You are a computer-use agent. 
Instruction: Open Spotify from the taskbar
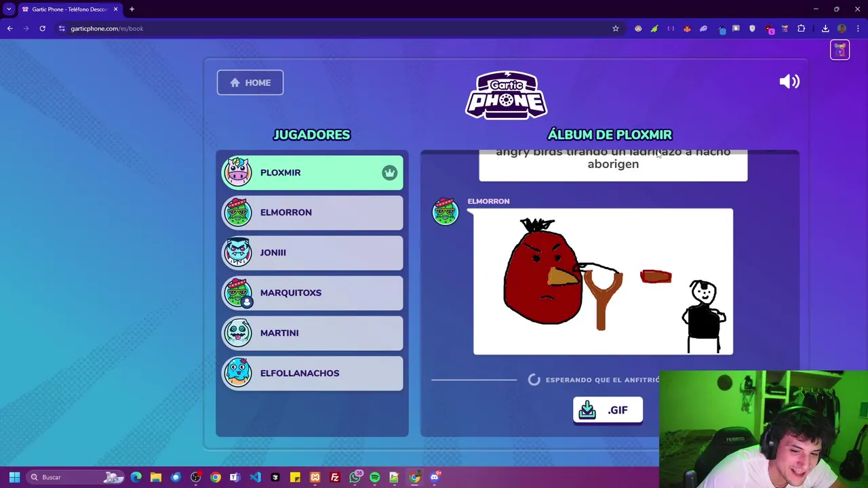(374, 477)
